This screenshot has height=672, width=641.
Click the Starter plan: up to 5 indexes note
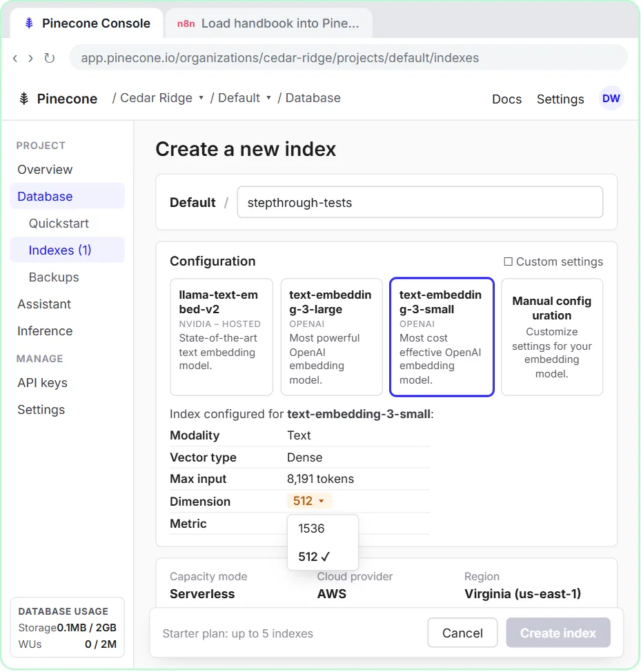[238, 633]
